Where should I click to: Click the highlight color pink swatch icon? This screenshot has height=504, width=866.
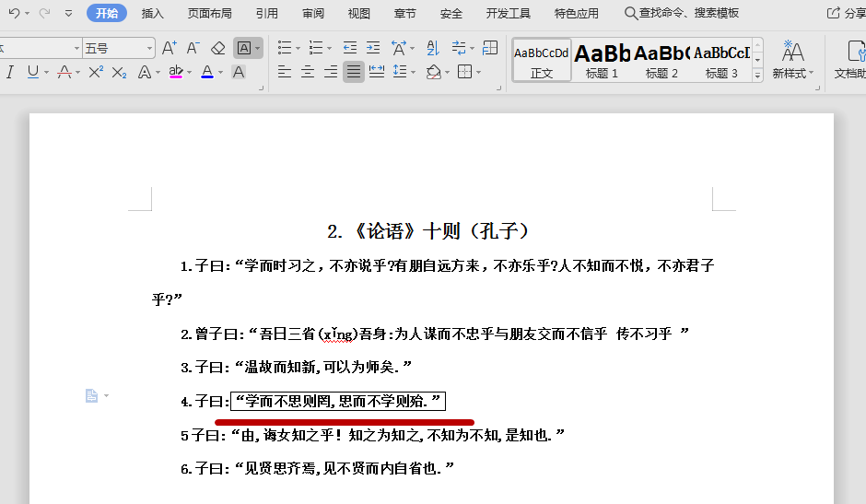pos(176,72)
